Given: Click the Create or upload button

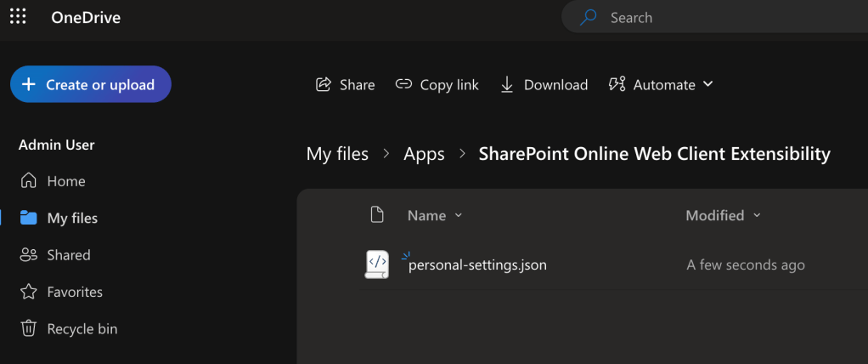Looking at the screenshot, I should 90,84.
